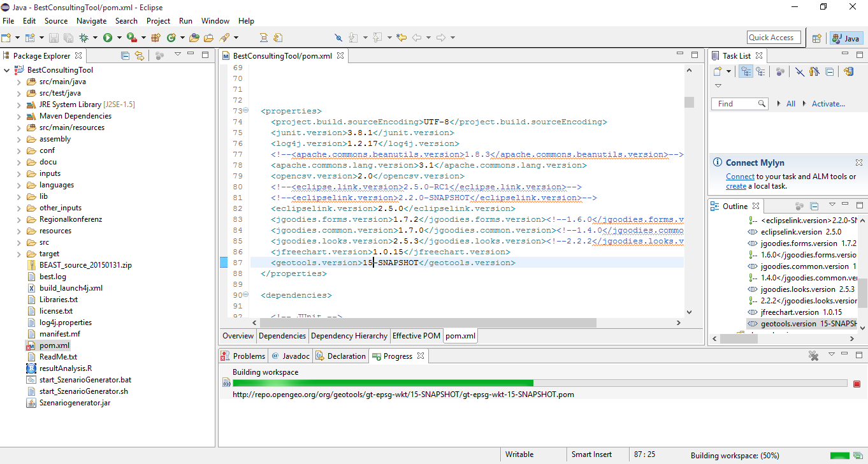
Task: Open the Project menu
Action: click(158, 21)
